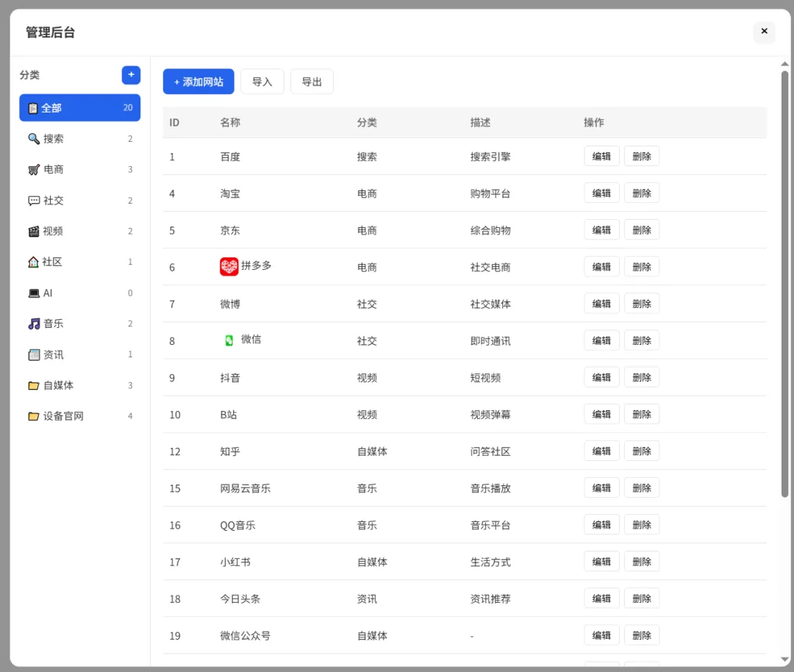Click the 名称 column header
The height and width of the screenshot is (672, 794).
coord(230,123)
